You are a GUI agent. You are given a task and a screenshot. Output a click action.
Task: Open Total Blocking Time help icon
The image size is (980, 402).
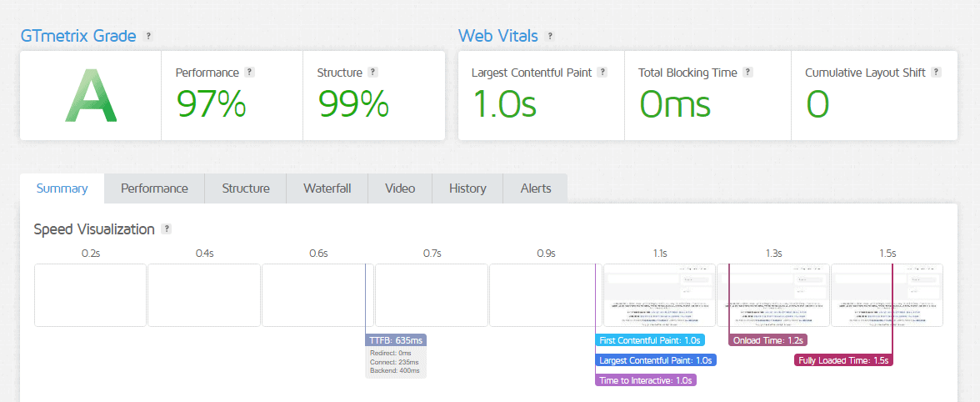coord(748,73)
